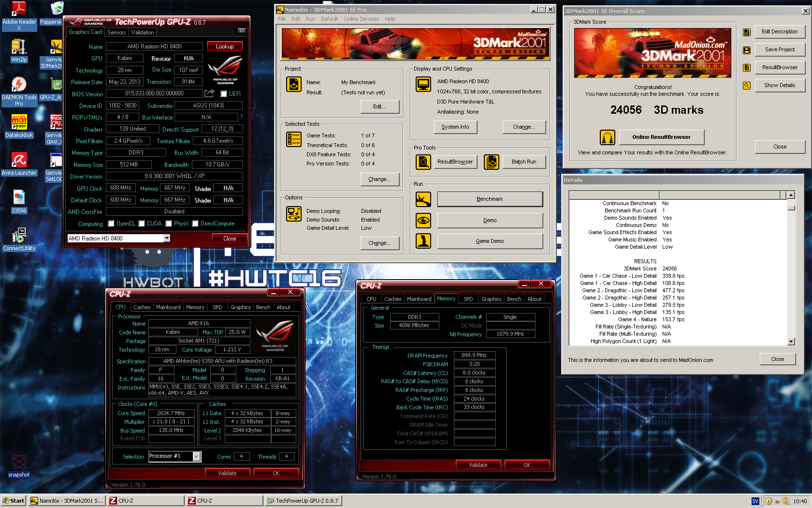Click the Batch Run button

tap(524, 162)
